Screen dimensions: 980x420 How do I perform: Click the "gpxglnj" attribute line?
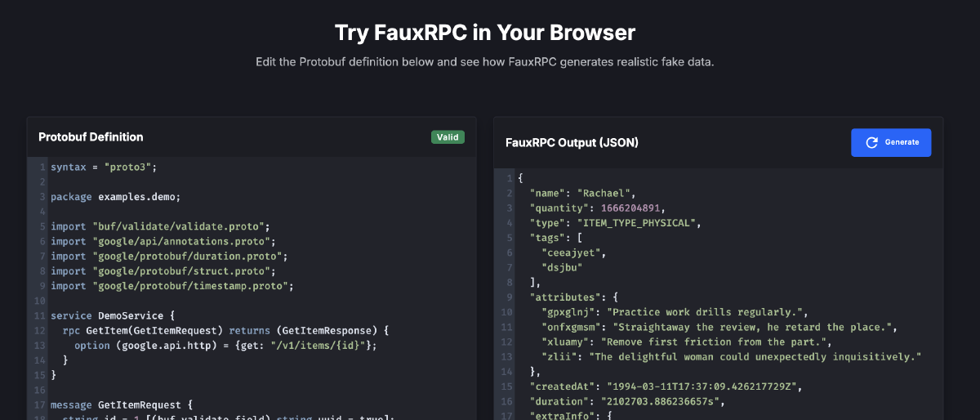tap(674, 311)
